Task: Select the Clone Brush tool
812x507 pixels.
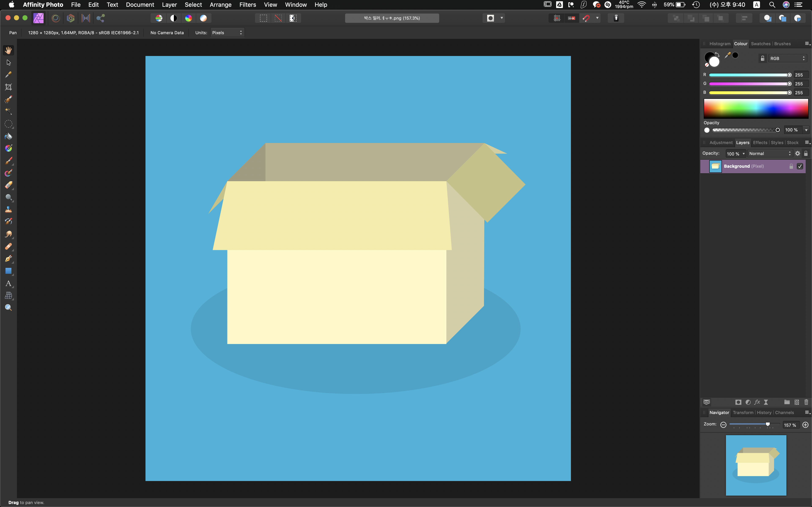Action: click(x=8, y=210)
